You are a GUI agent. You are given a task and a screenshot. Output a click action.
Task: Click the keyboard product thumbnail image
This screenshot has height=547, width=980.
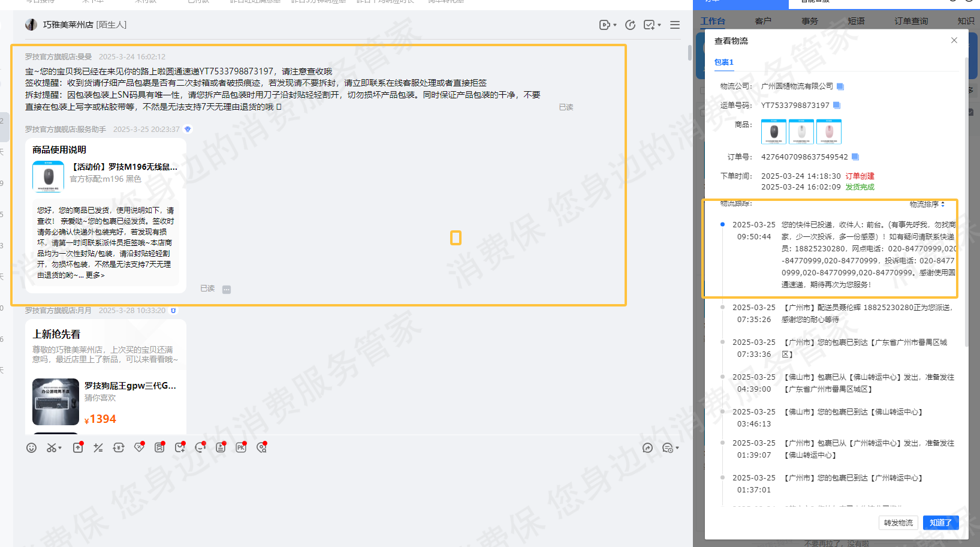[56, 402]
